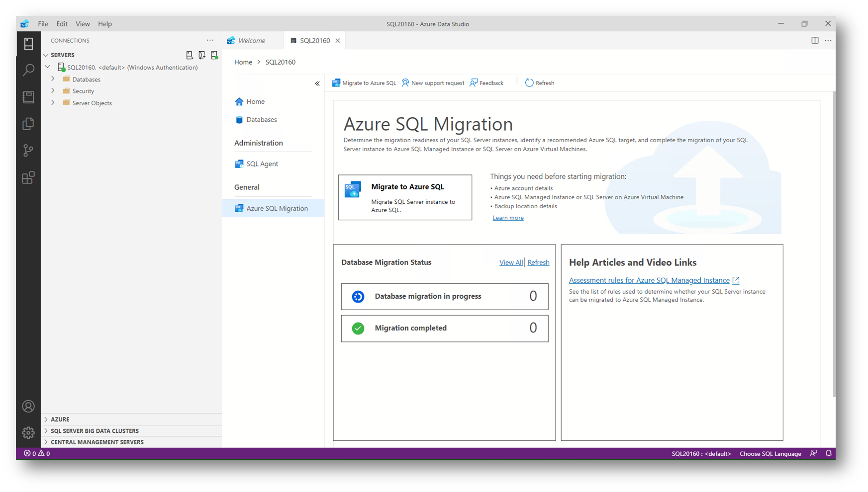Expand the Security folder in tree
The height and width of the screenshot is (492, 868).
tap(53, 91)
